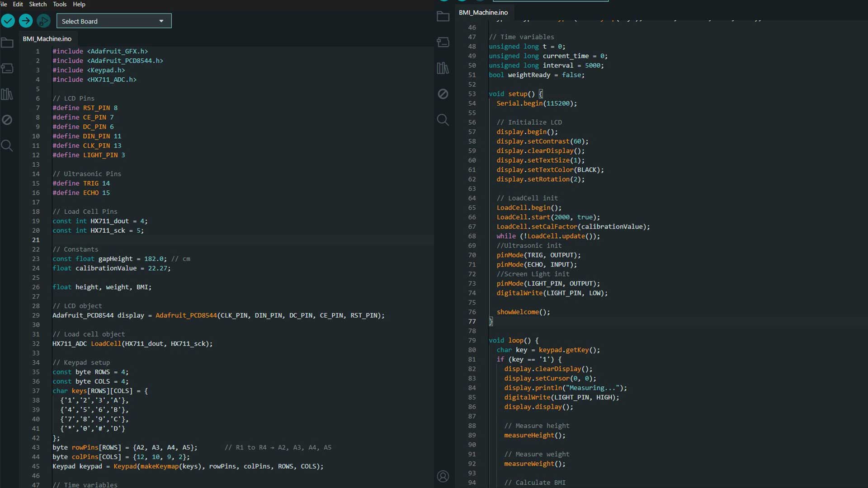
Task: Click the Adafruit_PCD8544 display declaration line
Action: [218, 315]
